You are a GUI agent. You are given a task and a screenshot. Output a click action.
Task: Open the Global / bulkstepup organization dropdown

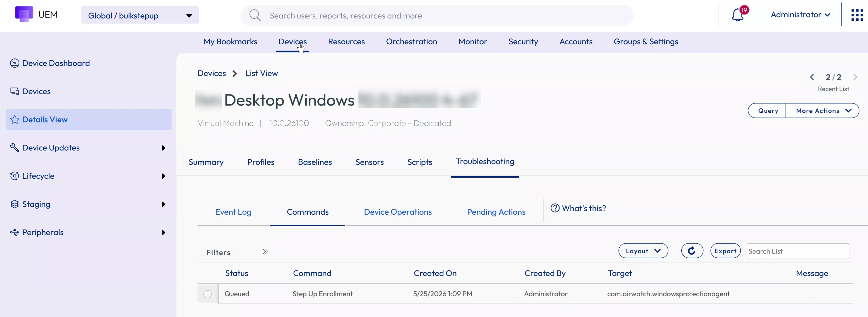pos(140,15)
